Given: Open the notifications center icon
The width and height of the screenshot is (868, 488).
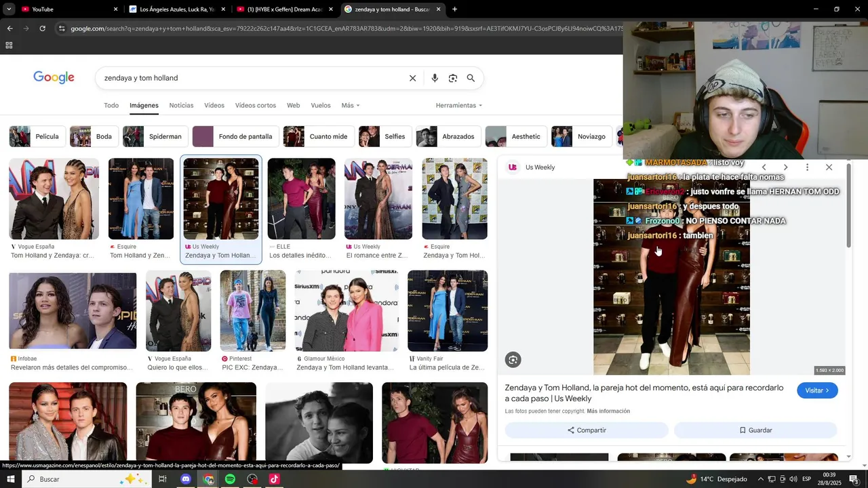Looking at the screenshot, I should [854, 479].
